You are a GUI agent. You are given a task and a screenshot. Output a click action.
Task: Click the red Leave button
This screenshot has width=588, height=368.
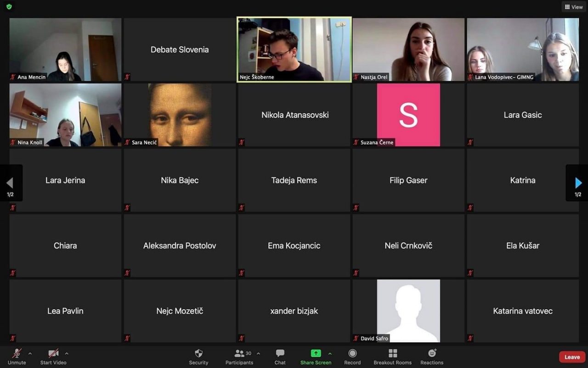pyautogui.click(x=572, y=357)
